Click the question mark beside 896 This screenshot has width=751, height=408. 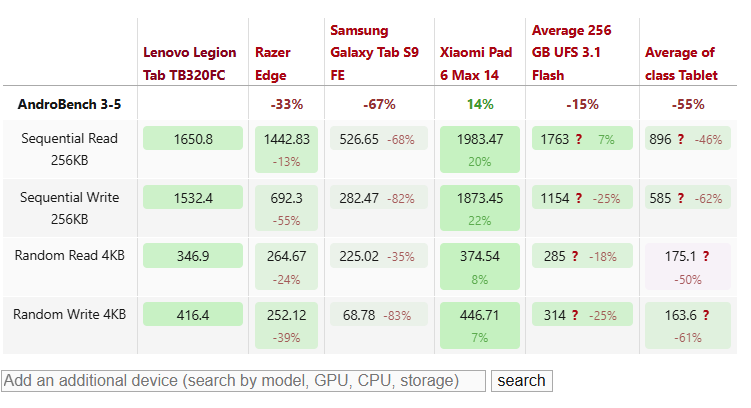click(681, 139)
